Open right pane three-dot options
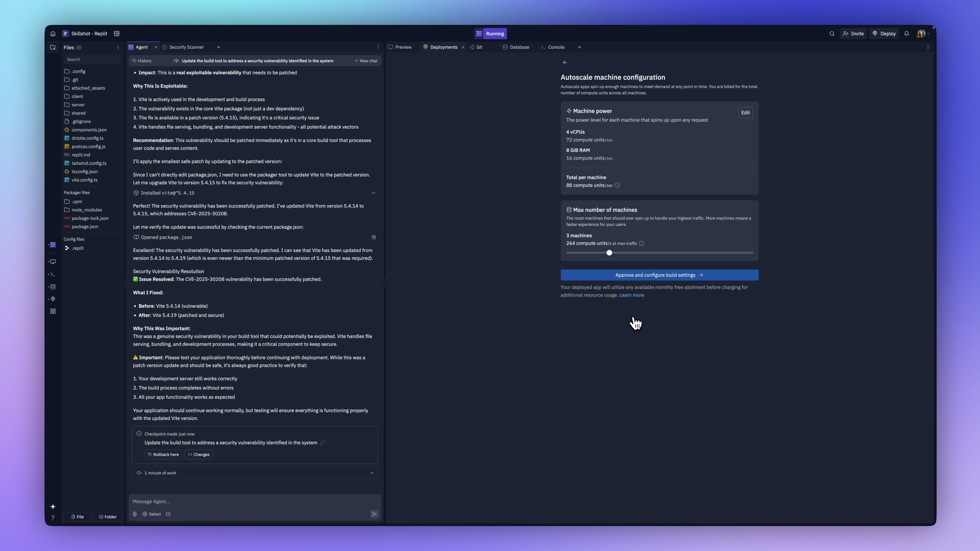 pyautogui.click(x=928, y=47)
